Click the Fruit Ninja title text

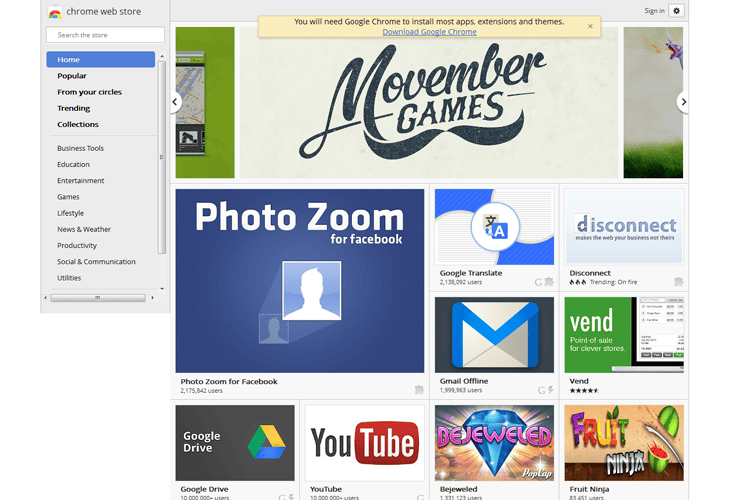point(589,489)
